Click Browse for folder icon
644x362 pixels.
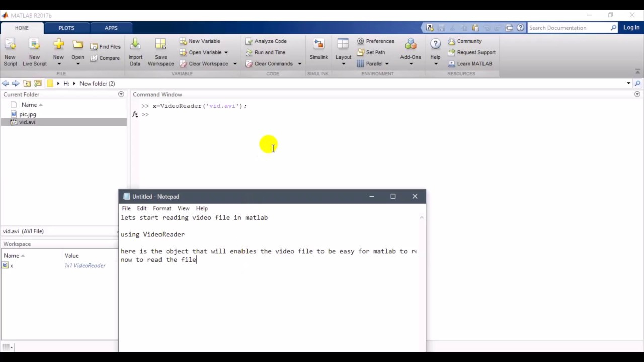tap(38, 84)
